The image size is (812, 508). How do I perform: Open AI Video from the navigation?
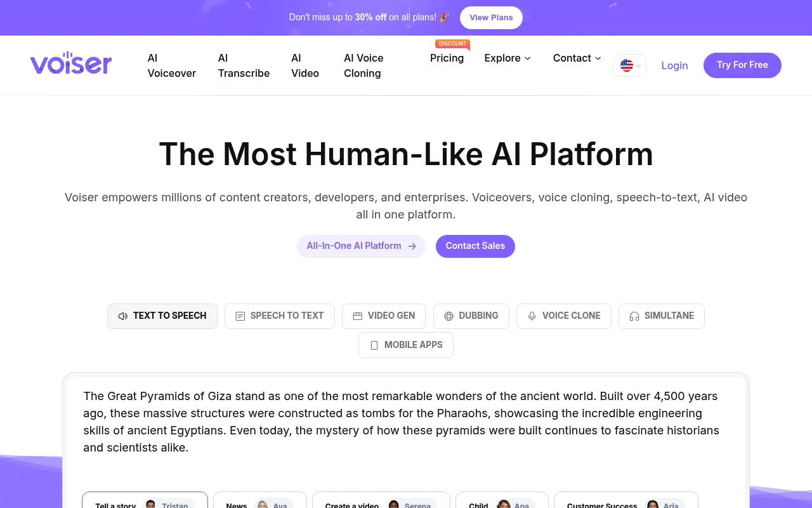point(305,65)
